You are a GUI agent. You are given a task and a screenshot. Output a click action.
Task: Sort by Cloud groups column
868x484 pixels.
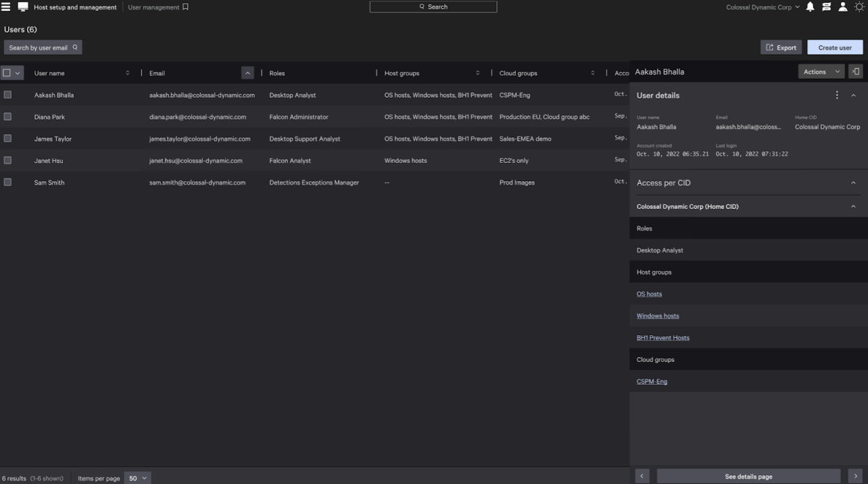pyautogui.click(x=593, y=73)
